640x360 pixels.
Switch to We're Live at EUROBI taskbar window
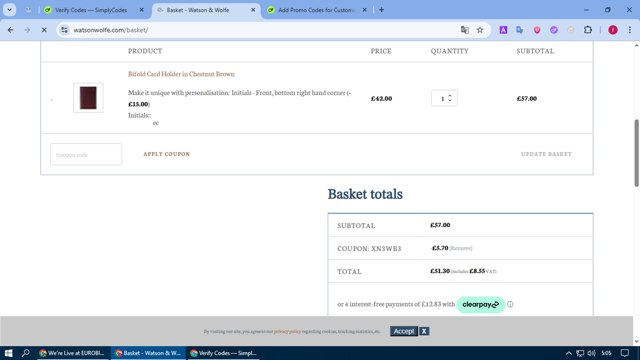(72, 353)
